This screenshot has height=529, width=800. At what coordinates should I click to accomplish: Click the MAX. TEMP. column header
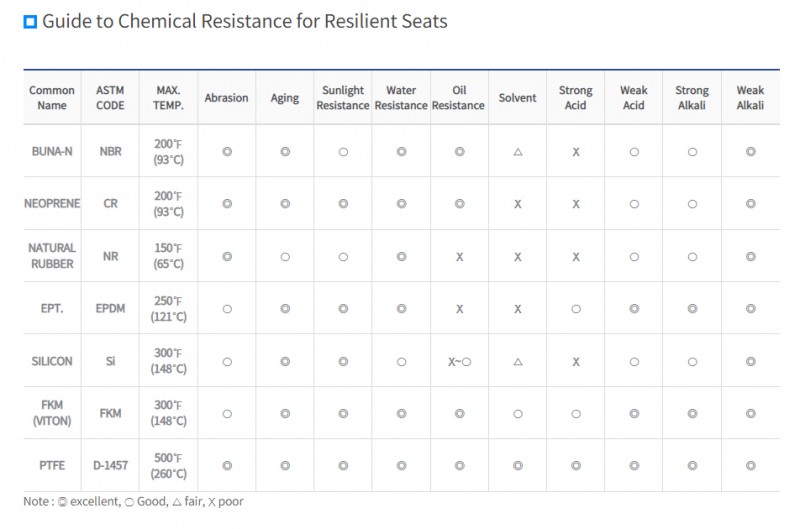click(x=168, y=98)
